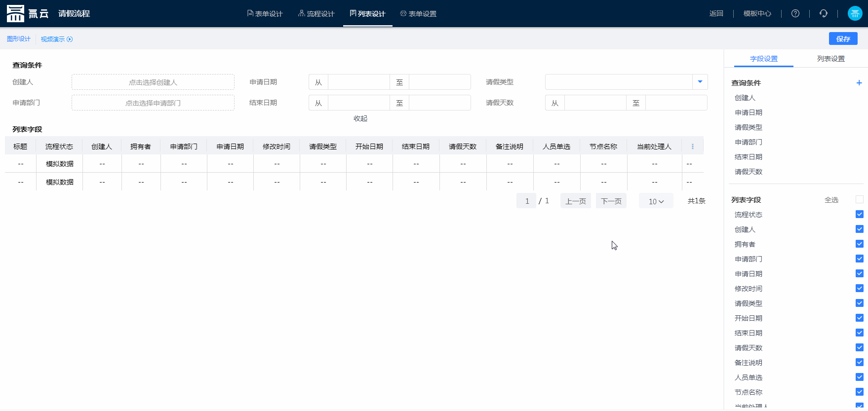Uncheck 拥有者 list field checkbox
This screenshot has width=868, height=411.
click(860, 244)
